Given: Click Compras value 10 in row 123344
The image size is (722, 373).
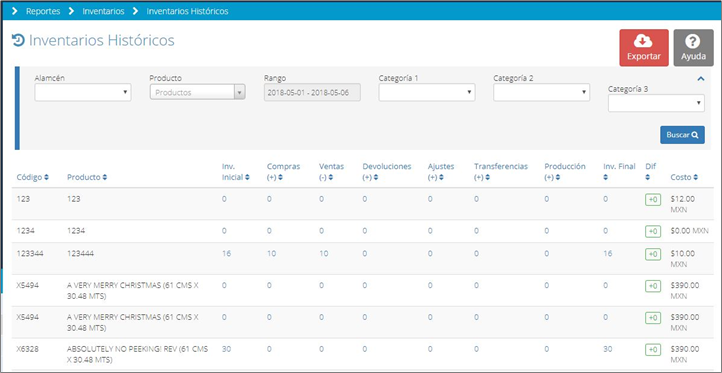Looking at the screenshot, I should click(x=271, y=254).
